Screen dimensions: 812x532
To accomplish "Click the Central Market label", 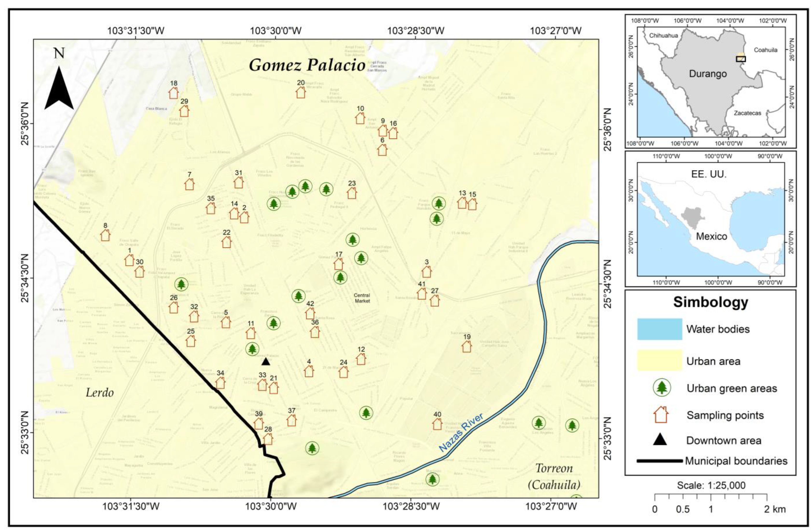I will pyautogui.click(x=362, y=298).
